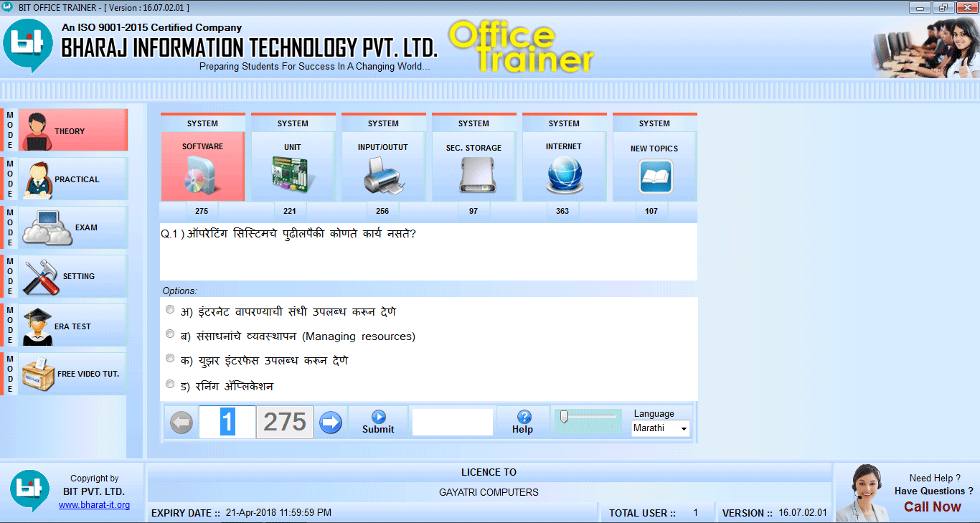Click the Theory mode label

(x=70, y=131)
